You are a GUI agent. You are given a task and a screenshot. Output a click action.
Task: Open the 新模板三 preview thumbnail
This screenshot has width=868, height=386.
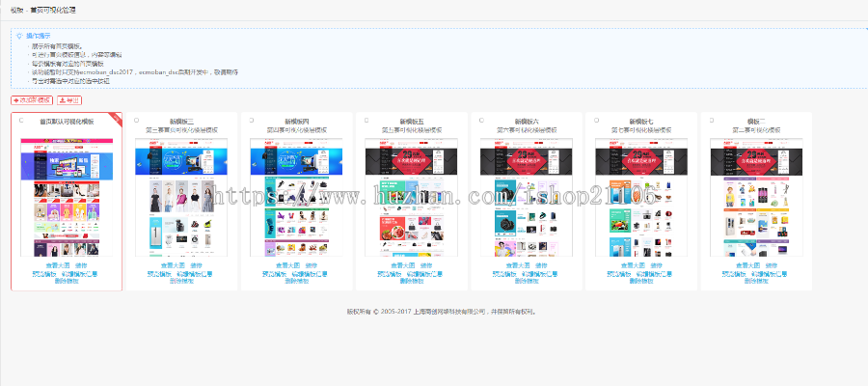[181, 198]
